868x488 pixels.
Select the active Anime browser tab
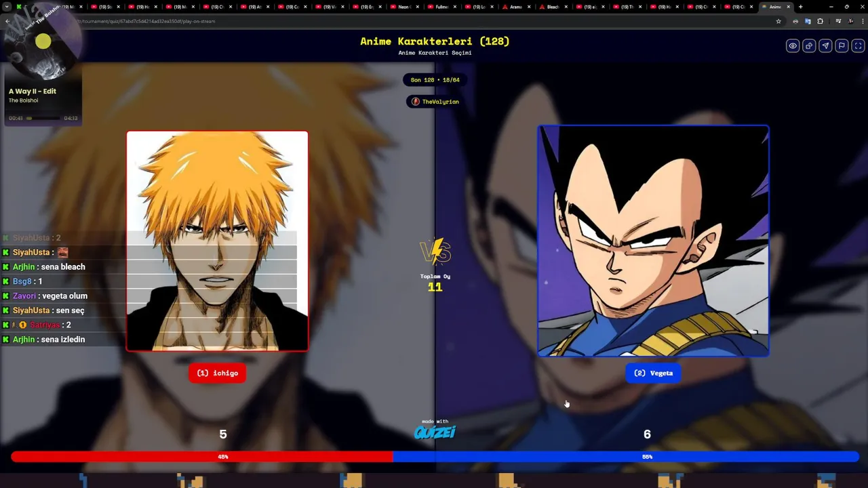774,7
